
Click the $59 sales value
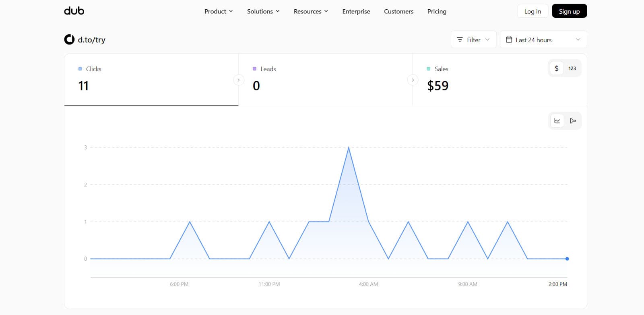coord(438,85)
